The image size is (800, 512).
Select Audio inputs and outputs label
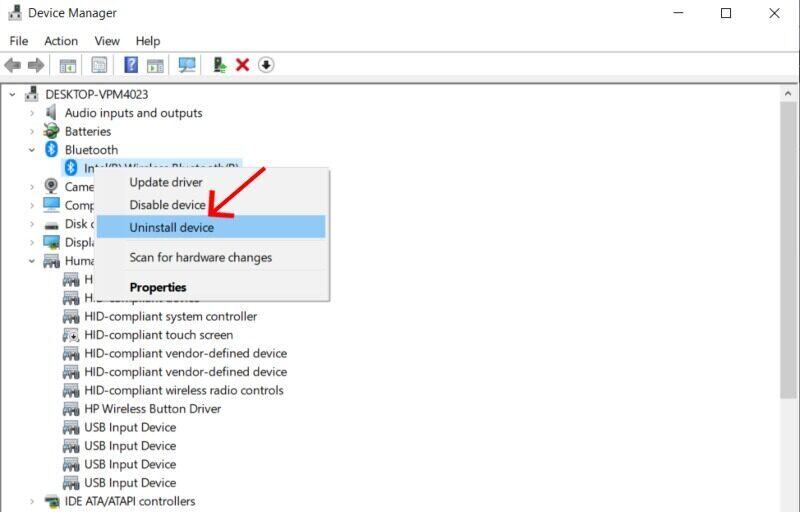click(x=134, y=113)
